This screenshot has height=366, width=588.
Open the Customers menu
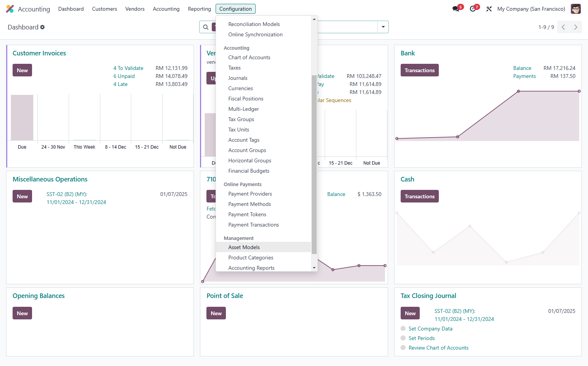[x=105, y=9]
